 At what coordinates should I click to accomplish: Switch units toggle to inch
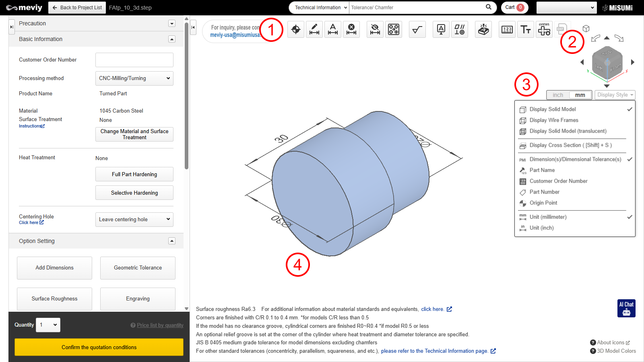point(558,95)
